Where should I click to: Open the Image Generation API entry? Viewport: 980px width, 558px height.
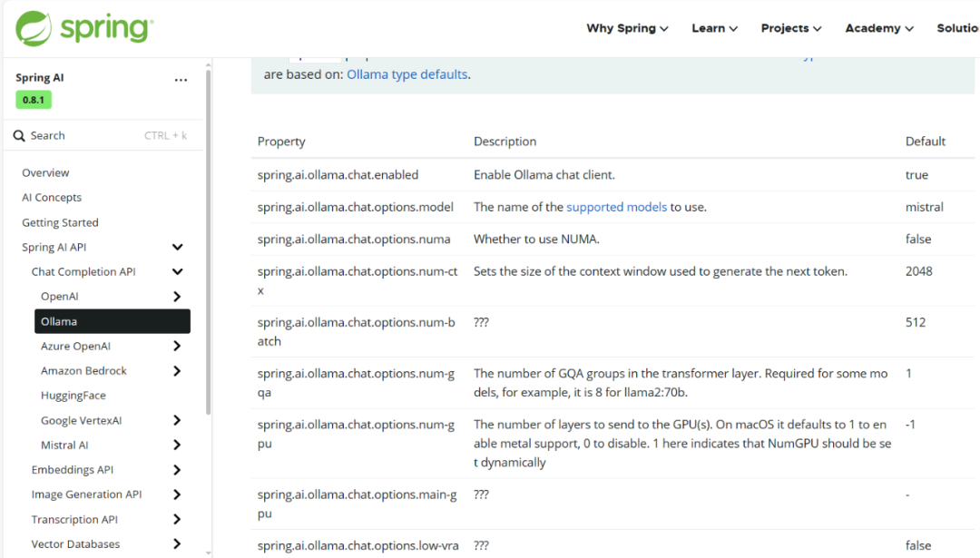[x=86, y=494]
